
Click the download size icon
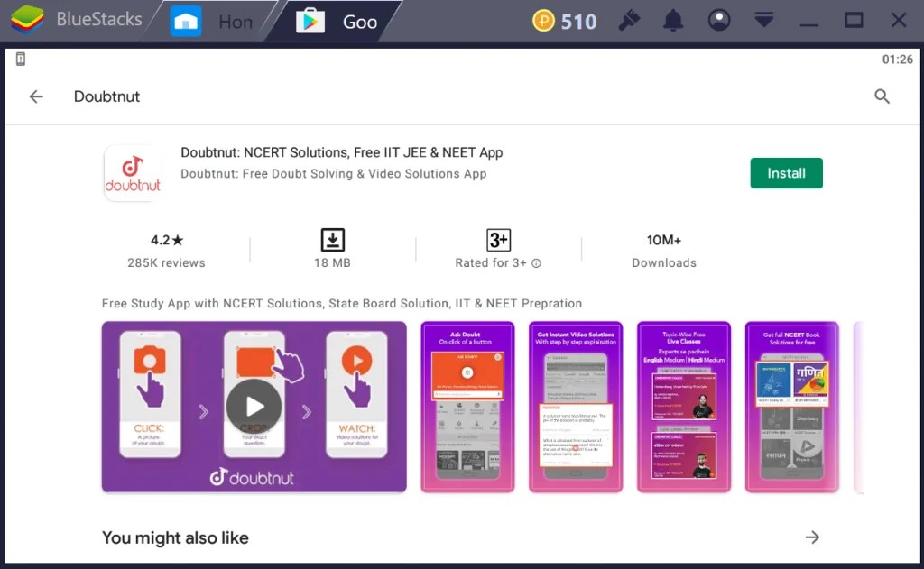pyautogui.click(x=332, y=241)
